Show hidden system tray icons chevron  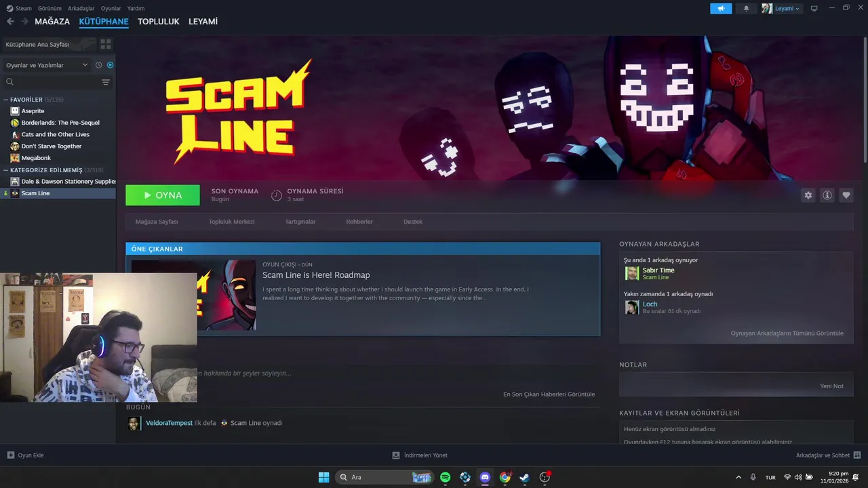point(738,477)
